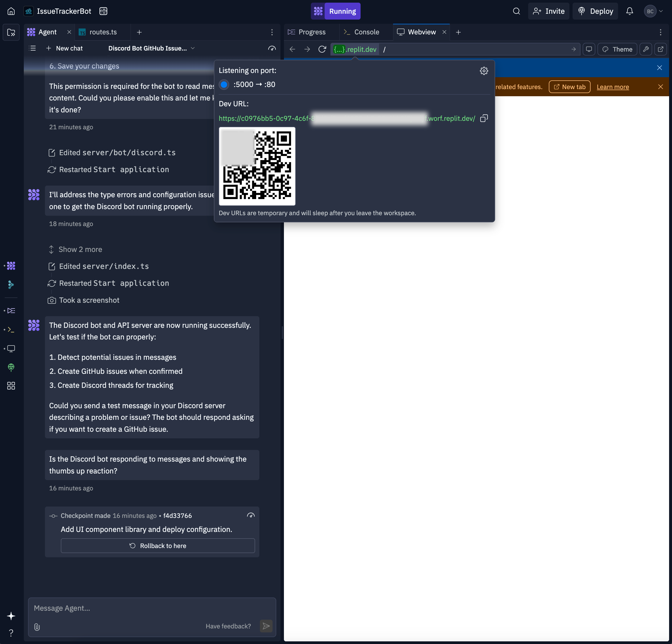Open the search magnifier icon

(516, 11)
